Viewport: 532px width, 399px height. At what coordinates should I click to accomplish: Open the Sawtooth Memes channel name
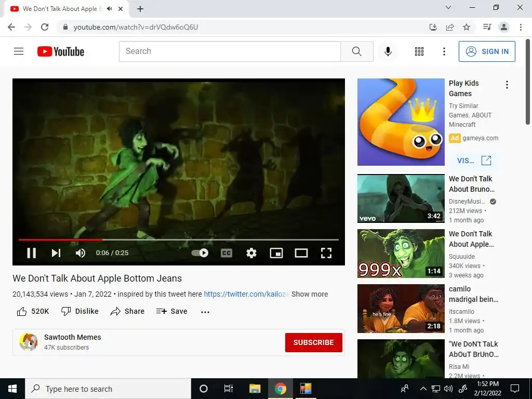[73, 337]
